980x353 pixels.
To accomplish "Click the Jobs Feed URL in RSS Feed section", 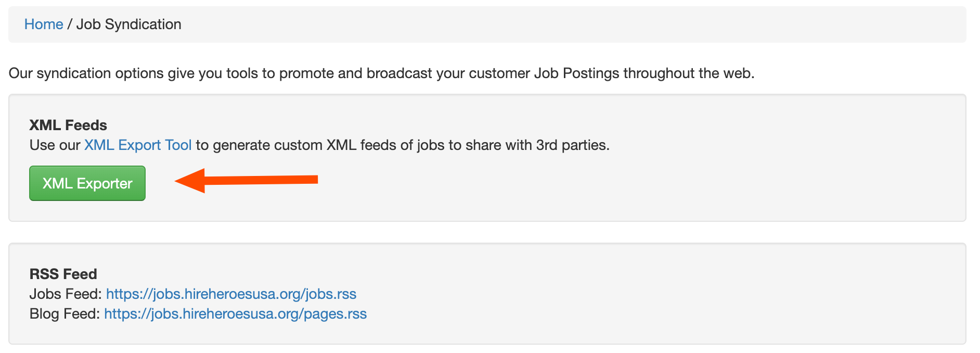I will (231, 294).
